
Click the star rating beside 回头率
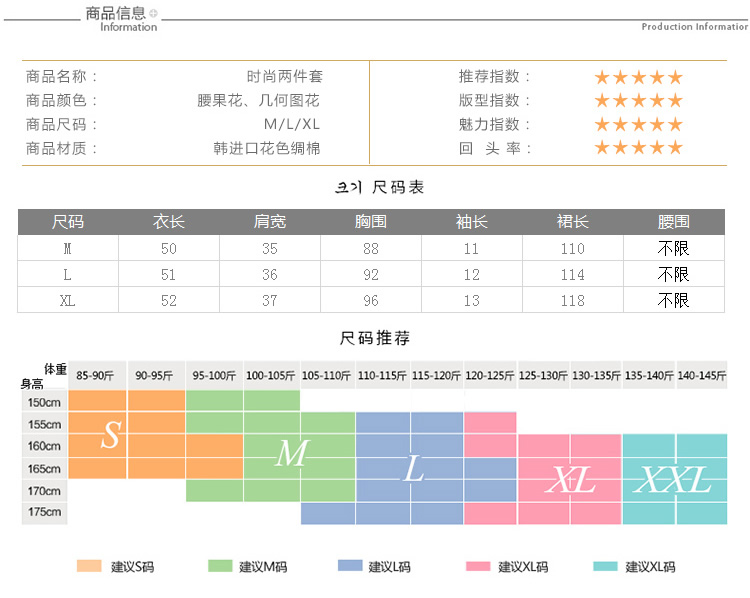coord(638,149)
